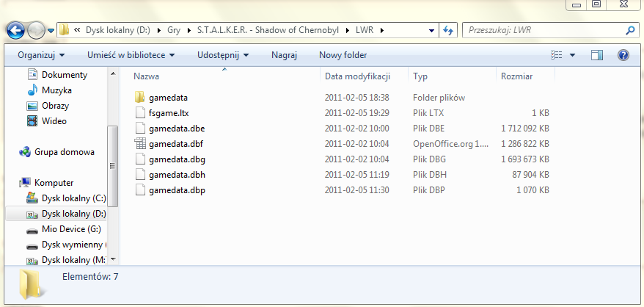Select the gamedata folder icon
Image resolution: width=644 pixels, height=307 pixels.
[x=140, y=98]
